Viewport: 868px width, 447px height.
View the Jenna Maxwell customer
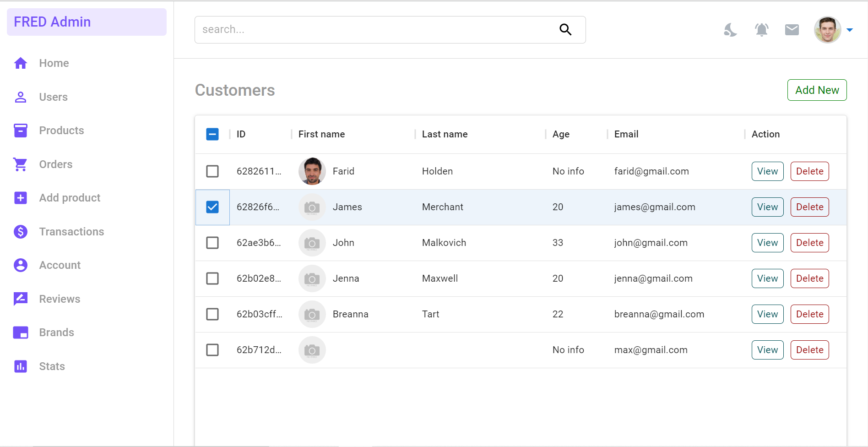coord(768,278)
